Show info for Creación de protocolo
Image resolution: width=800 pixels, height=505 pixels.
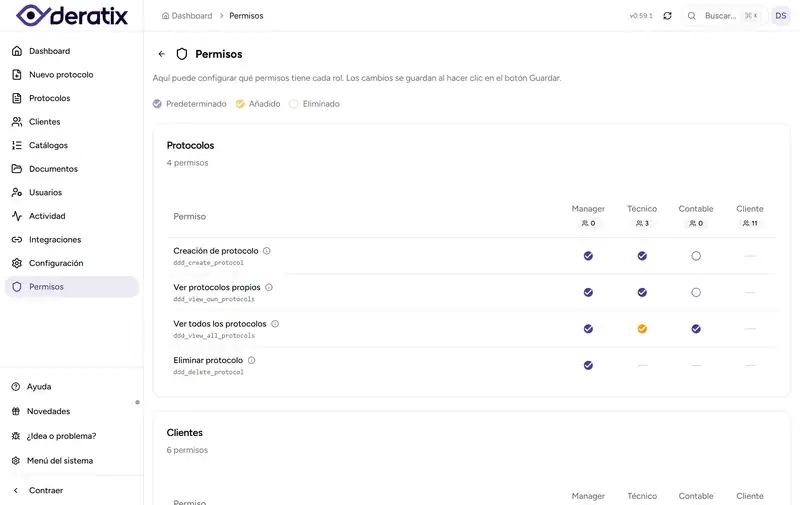pos(267,251)
